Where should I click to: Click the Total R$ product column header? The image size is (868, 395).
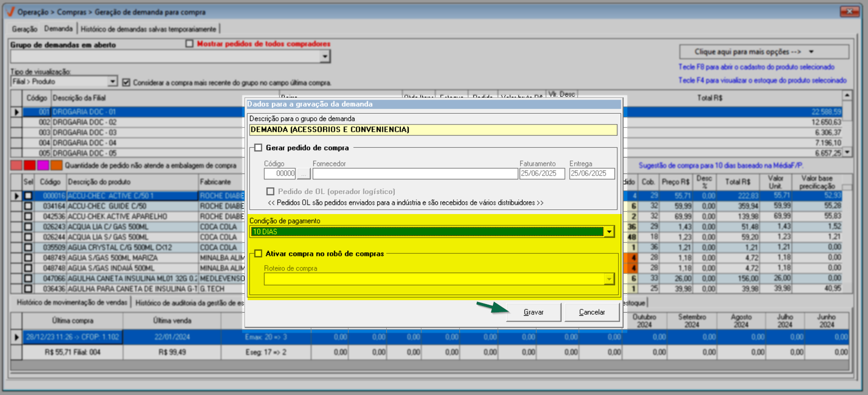pos(738,182)
